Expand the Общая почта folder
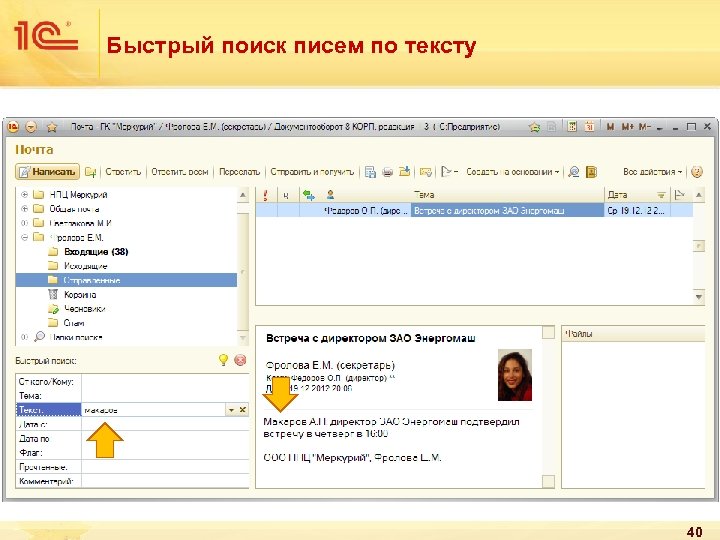Screen dimensions: 720x540 (25, 209)
